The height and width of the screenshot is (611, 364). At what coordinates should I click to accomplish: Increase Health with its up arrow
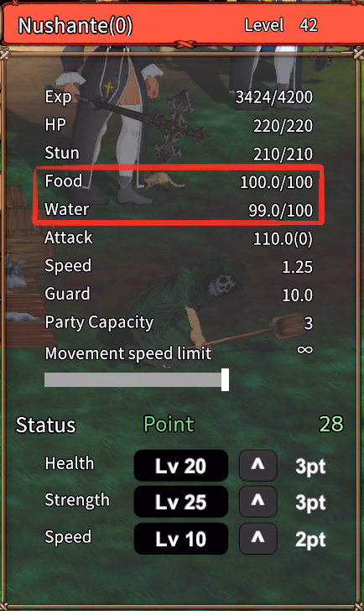[x=258, y=466]
